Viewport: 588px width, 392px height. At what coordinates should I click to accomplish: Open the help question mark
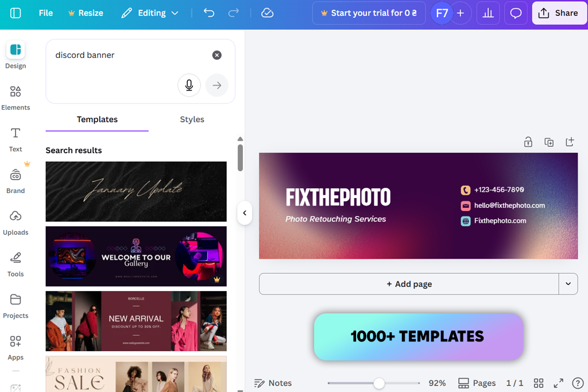578,383
